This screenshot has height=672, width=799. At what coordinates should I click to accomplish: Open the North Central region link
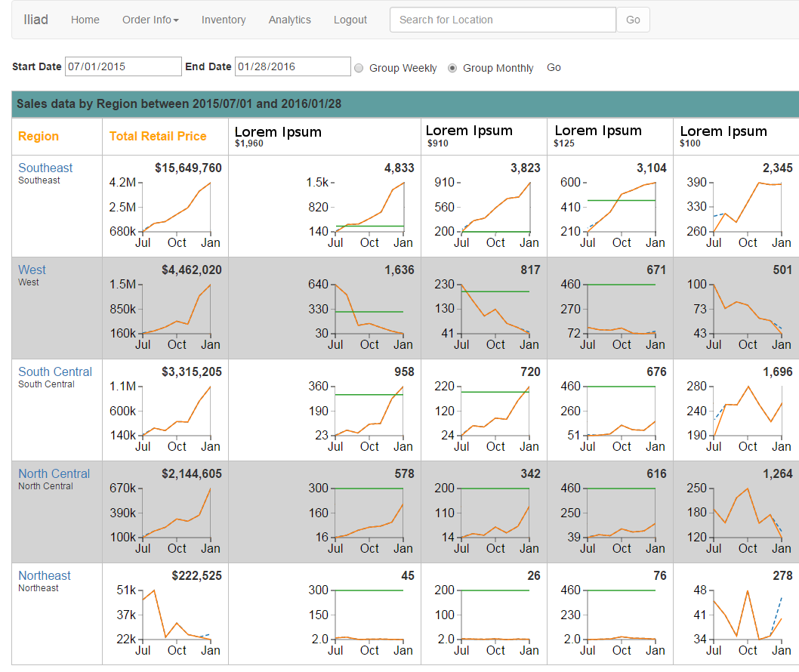coord(54,473)
